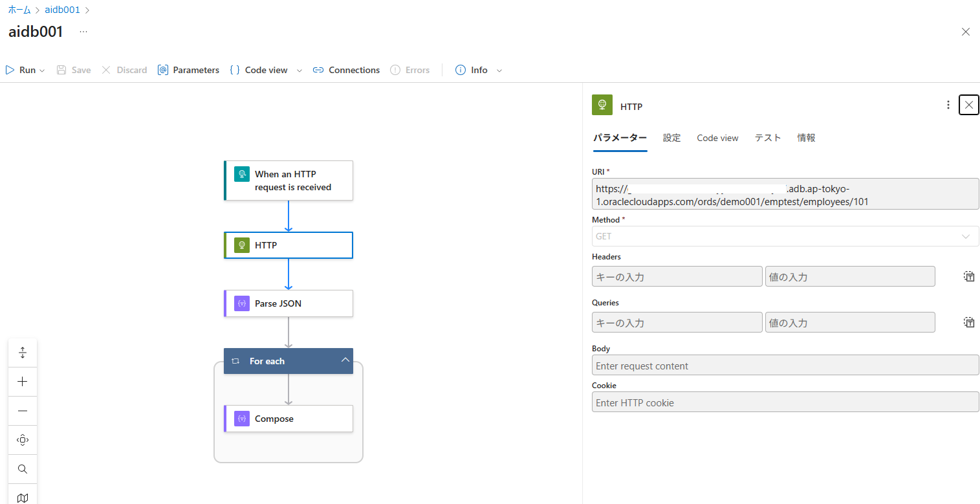Click the URI input field
The height and width of the screenshot is (504, 980).
coord(785,194)
